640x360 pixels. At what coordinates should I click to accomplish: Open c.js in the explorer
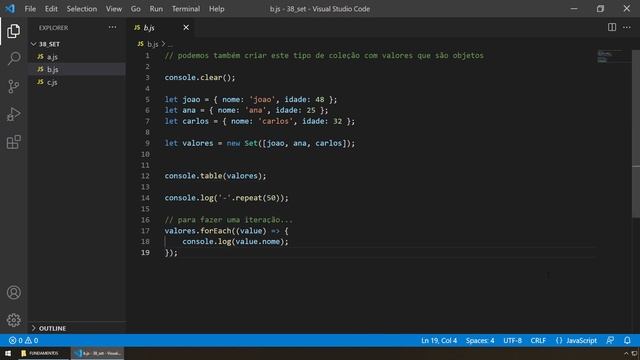coord(77,82)
